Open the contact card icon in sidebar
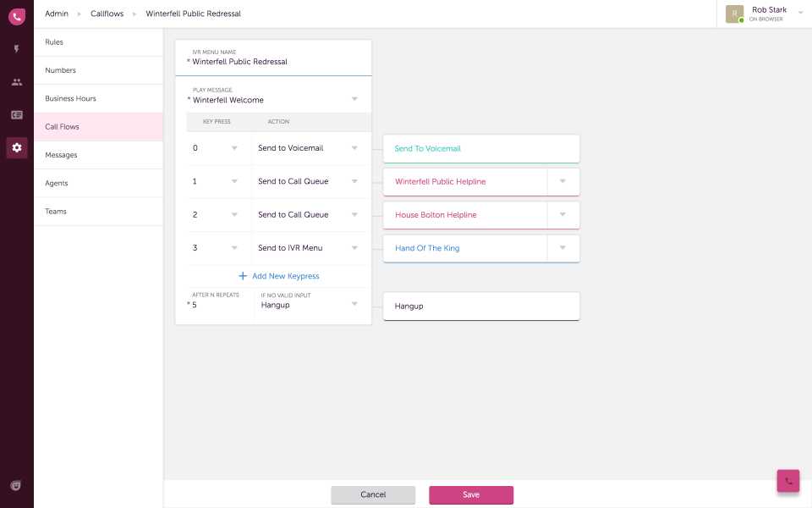Image resolution: width=812 pixels, height=508 pixels. (x=17, y=115)
